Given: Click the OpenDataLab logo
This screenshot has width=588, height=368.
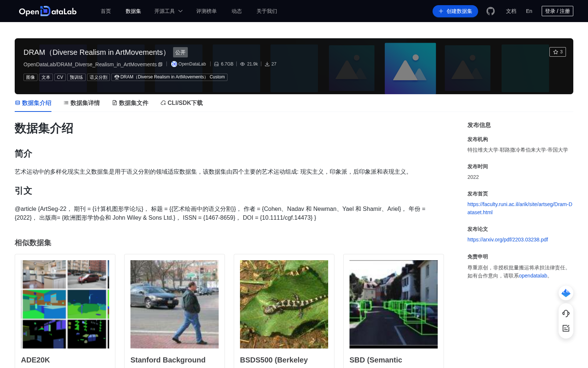Looking at the screenshot, I should point(48,11).
